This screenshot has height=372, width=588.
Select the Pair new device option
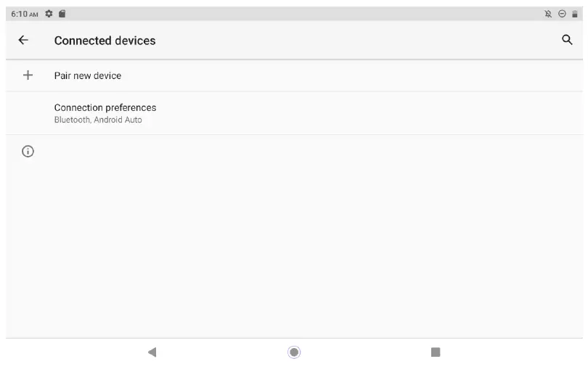click(x=88, y=75)
